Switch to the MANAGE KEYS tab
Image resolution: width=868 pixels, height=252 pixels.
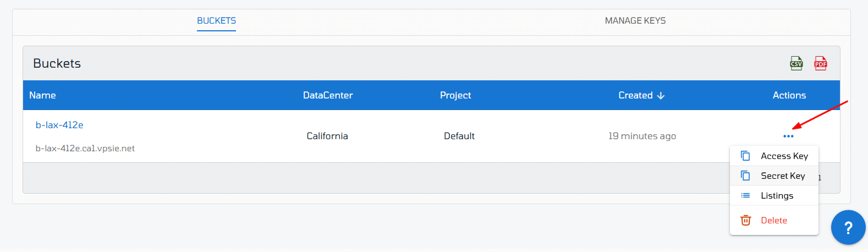click(635, 21)
